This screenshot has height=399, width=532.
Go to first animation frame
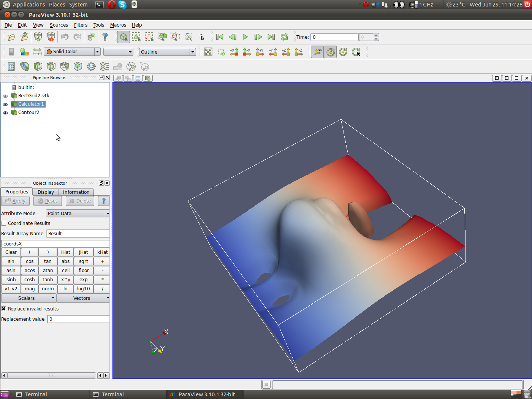click(220, 37)
